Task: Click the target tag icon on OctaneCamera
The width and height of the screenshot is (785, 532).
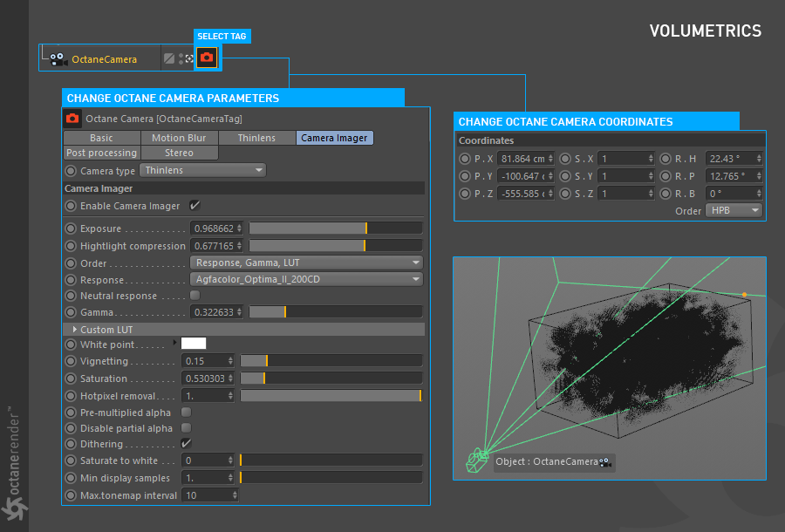Action: 189,58
